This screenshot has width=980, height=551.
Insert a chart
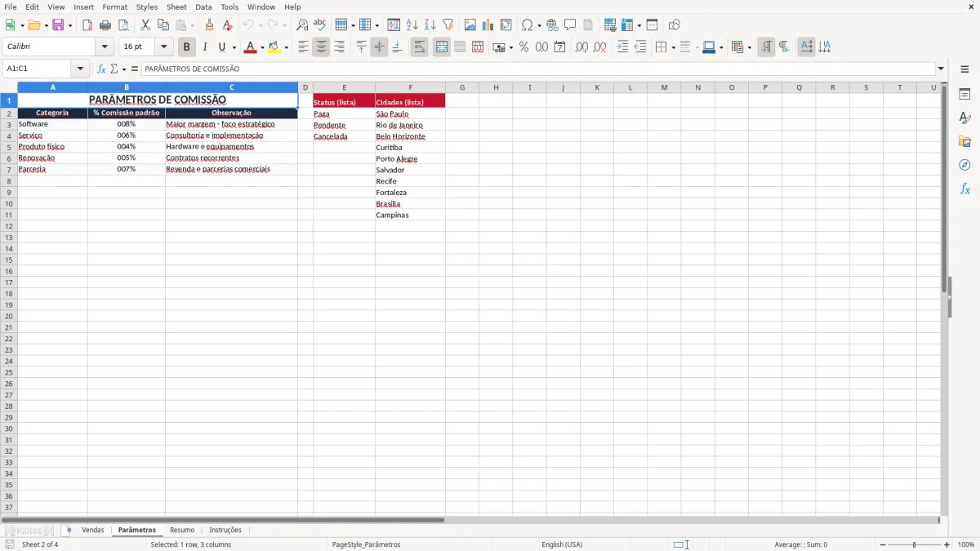tap(488, 25)
